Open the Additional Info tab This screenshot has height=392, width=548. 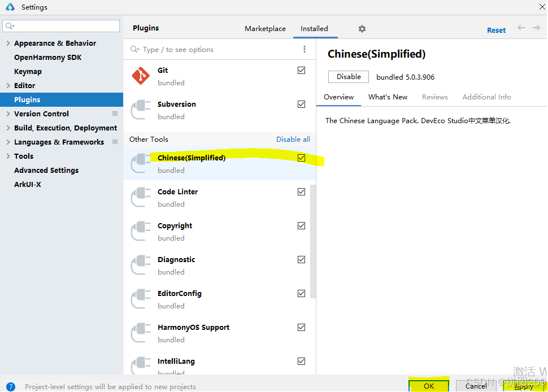click(486, 97)
